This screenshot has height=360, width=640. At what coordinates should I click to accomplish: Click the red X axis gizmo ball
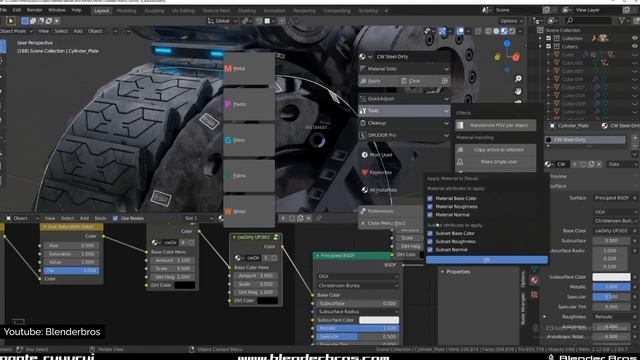click(516, 58)
